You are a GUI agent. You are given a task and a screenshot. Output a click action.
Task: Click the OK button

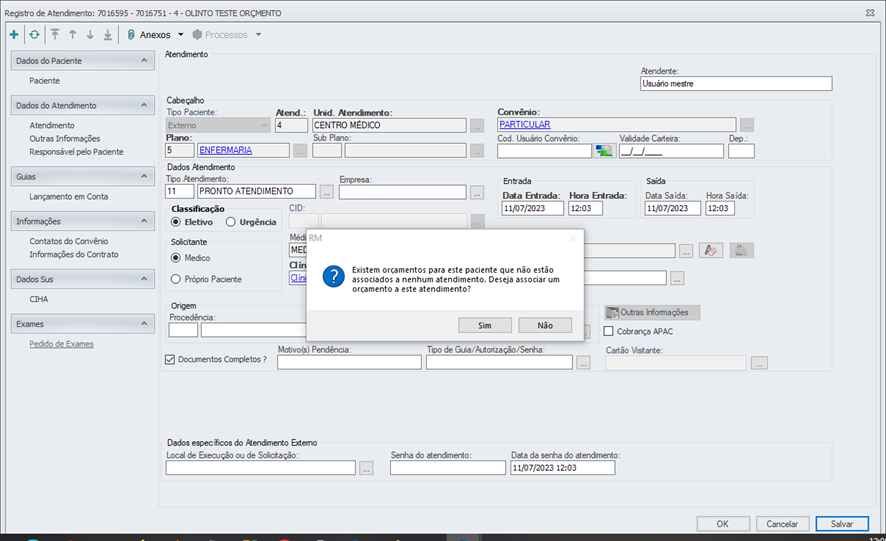723,524
